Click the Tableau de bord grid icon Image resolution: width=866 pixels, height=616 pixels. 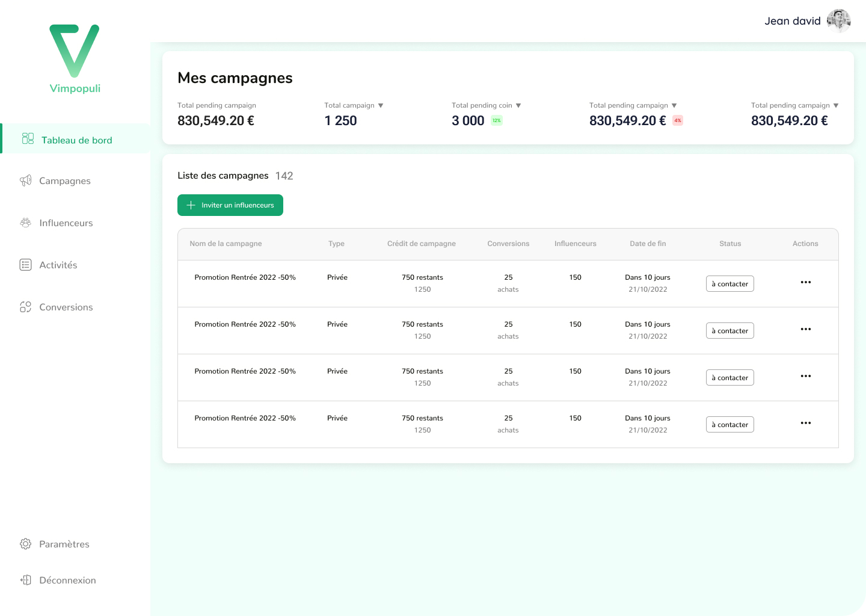[x=28, y=138]
